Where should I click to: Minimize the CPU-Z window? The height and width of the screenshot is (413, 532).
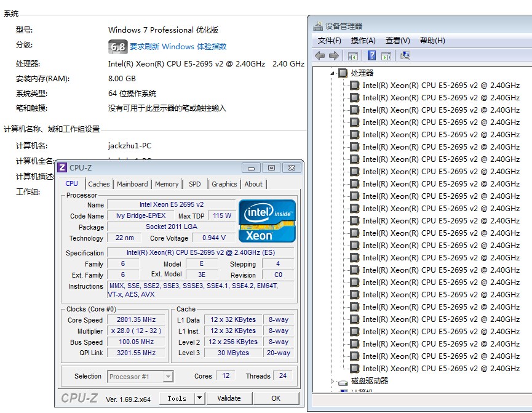pyautogui.click(x=251, y=168)
